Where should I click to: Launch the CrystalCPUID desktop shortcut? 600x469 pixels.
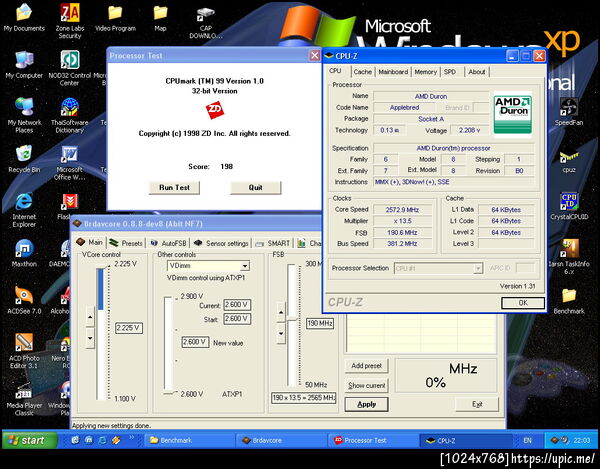[569, 205]
